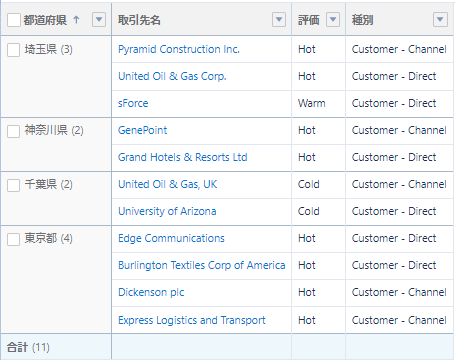This screenshot has width=455, height=360.
Task: Open Burlington Textiles Corp of America link
Action: pyautogui.click(x=202, y=265)
